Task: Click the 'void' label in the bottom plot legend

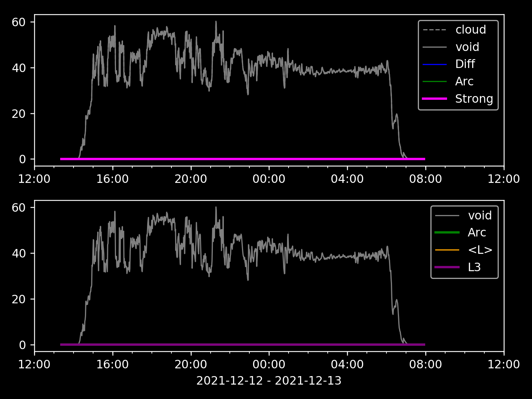Action: (480, 215)
